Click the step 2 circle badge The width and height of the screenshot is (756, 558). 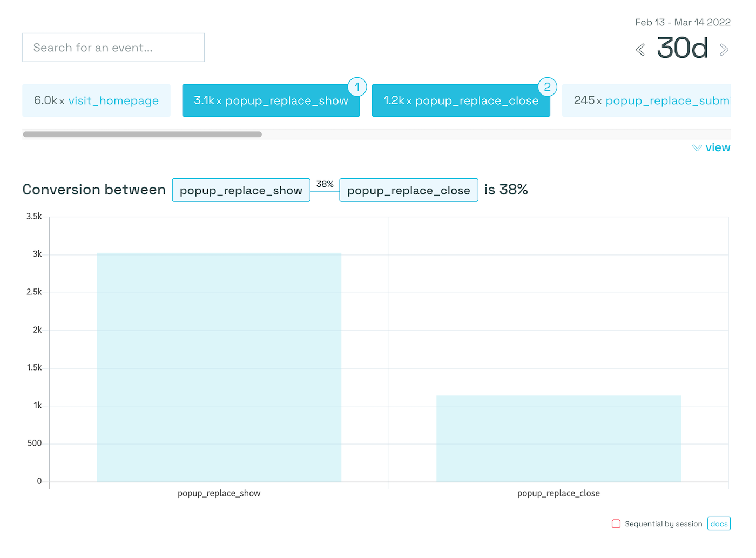click(547, 87)
